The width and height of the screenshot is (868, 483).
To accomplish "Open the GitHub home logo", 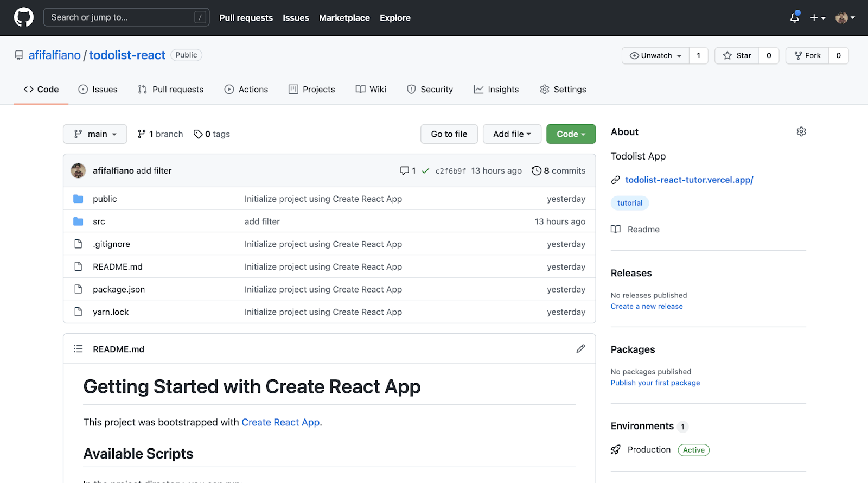I will point(23,17).
